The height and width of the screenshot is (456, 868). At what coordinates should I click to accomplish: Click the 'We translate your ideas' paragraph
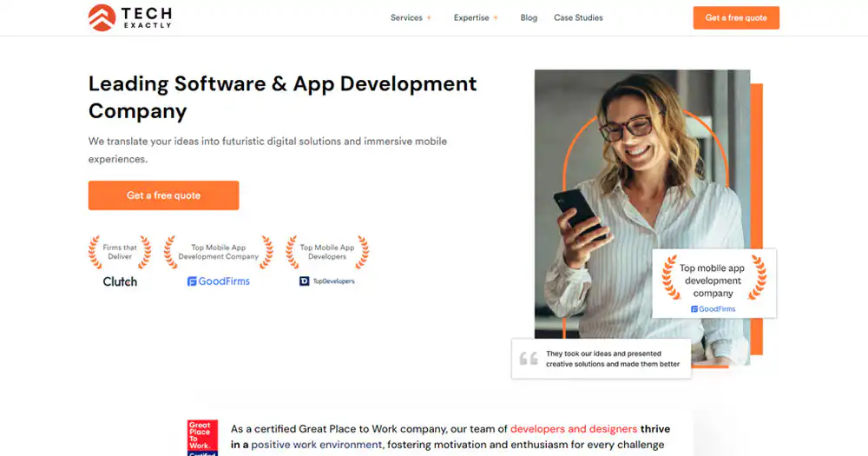click(267, 150)
